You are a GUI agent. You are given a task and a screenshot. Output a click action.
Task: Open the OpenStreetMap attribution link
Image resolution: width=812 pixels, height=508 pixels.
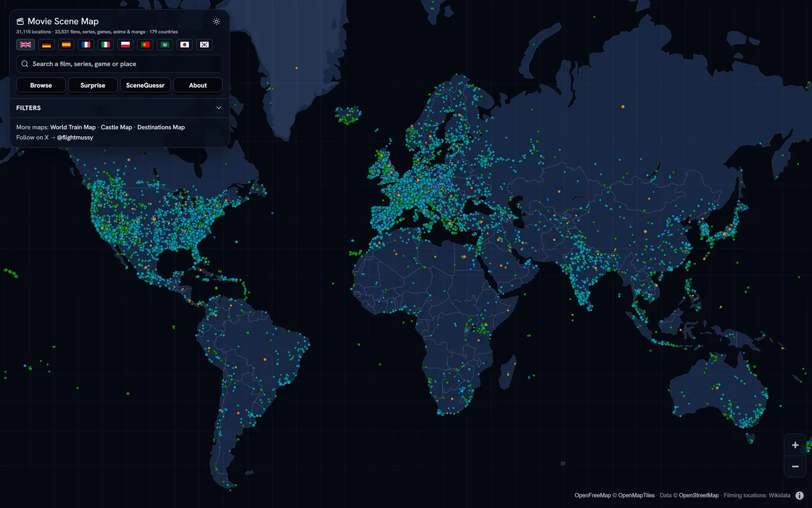point(699,495)
